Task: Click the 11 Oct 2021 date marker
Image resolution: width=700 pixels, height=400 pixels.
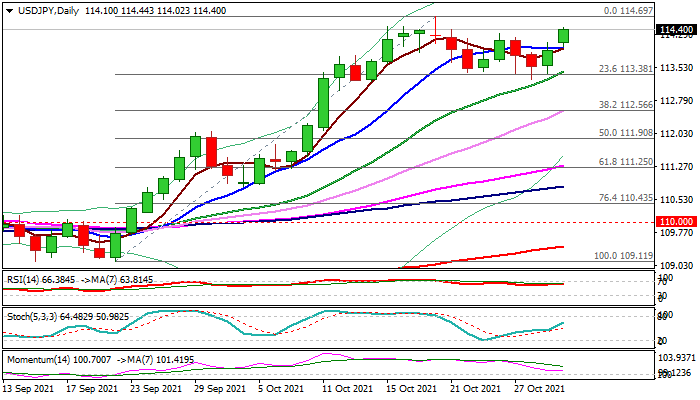Action: (x=350, y=389)
